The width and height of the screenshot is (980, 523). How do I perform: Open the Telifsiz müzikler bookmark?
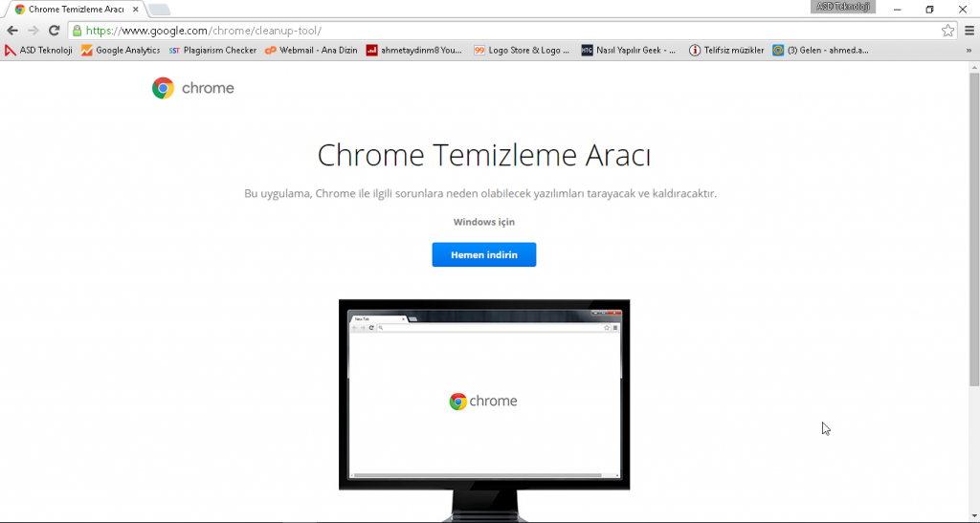click(x=726, y=51)
